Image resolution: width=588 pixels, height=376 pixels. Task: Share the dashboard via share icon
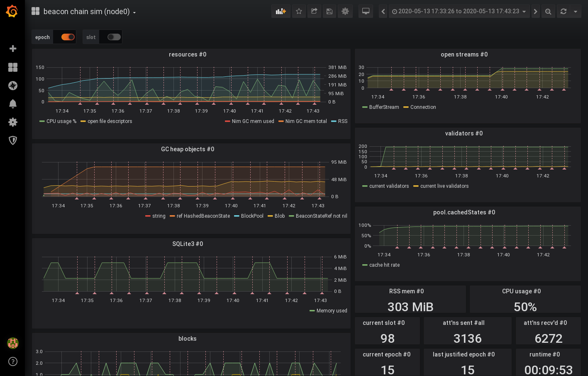(314, 11)
